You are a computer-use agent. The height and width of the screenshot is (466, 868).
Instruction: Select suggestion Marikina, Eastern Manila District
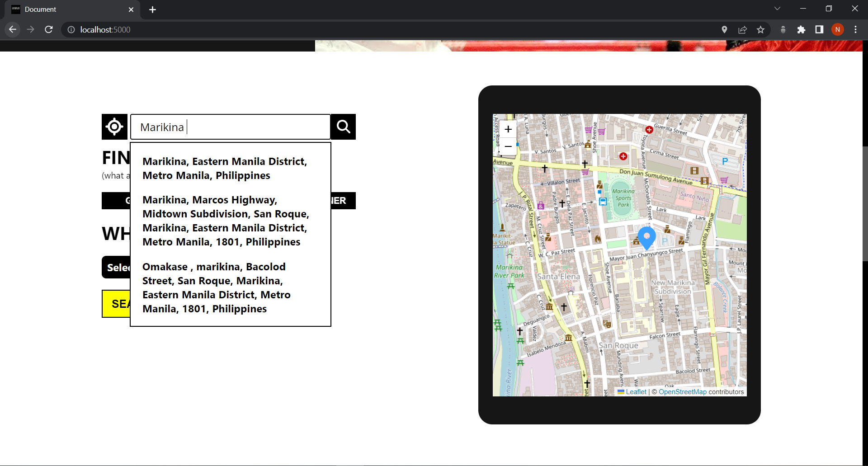coord(225,168)
